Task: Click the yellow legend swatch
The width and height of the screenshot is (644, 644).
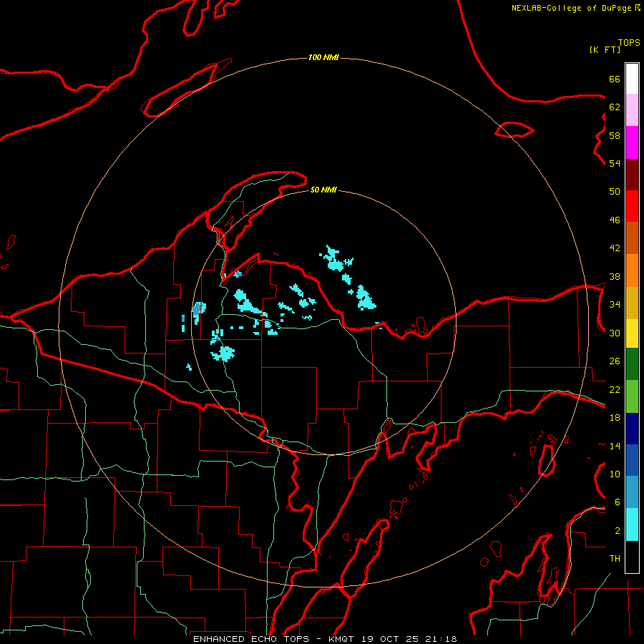Action: click(x=632, y=333)
